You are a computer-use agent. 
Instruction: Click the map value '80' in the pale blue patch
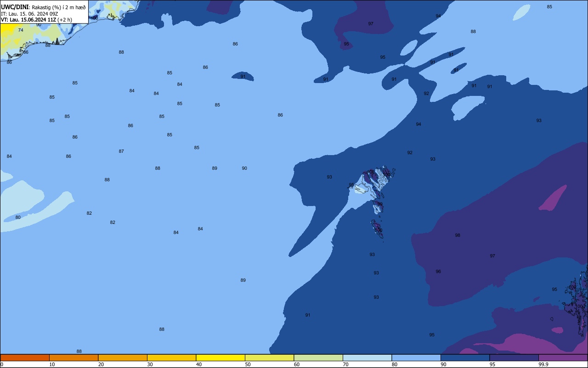point(18,217)
